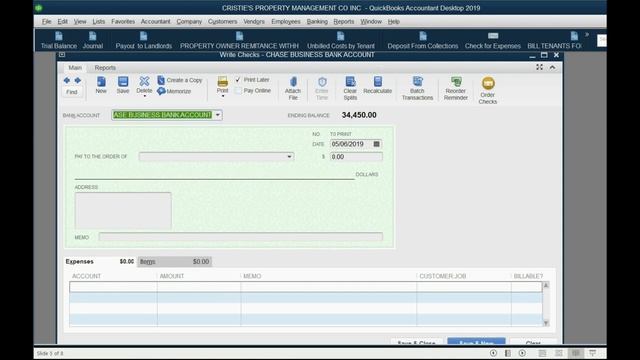This screenshot has height=360, width=640.
Task: Click the check amount field
Action: (356, 157)
